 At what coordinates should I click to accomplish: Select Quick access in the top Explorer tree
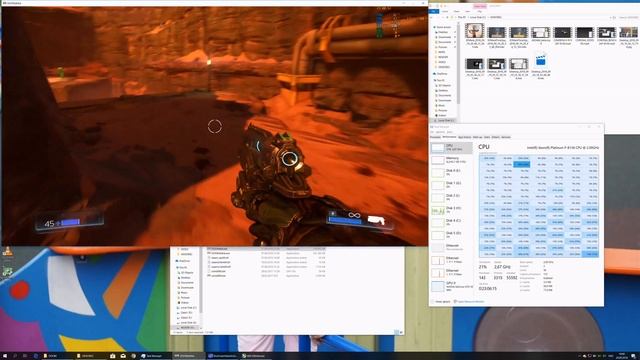coord(444,27)
